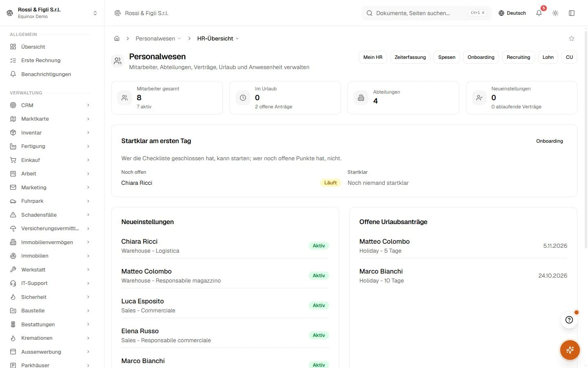Click the Marktkarte map icon
This screenshot has height=368, width=588.
pyautogui.click(x=13, y=119)
